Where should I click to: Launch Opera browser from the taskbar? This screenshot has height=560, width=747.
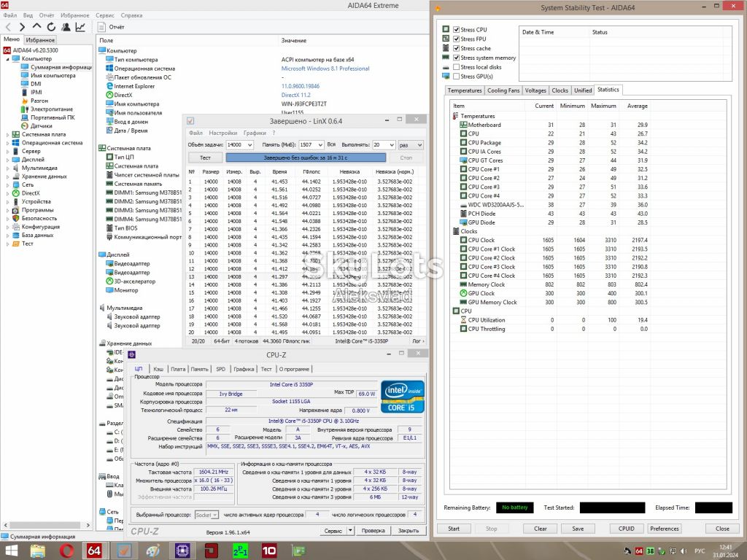(x=67, y=551)
